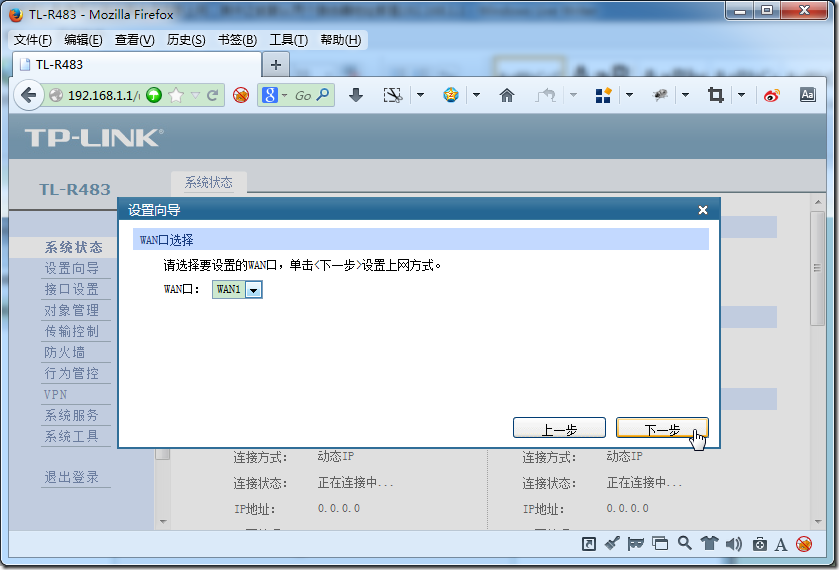
Task: Expand dropdown next to colored tiles icon
Action: [629, 95]
